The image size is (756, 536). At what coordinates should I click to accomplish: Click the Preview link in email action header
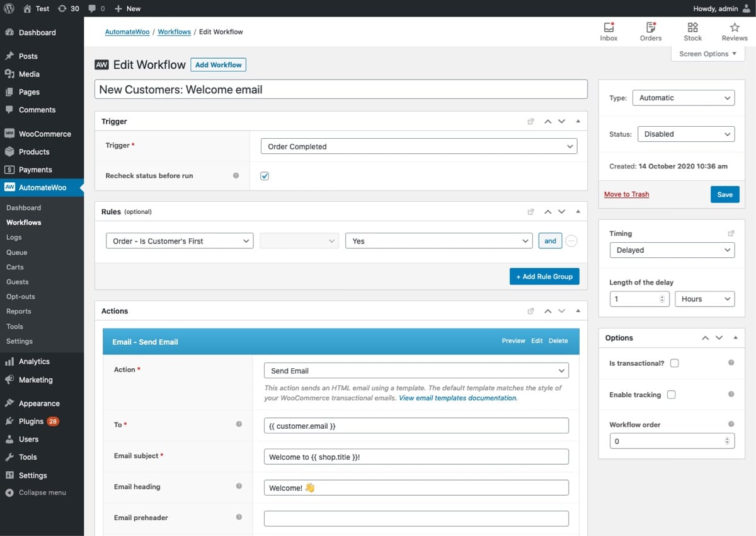tap(513, 341)
